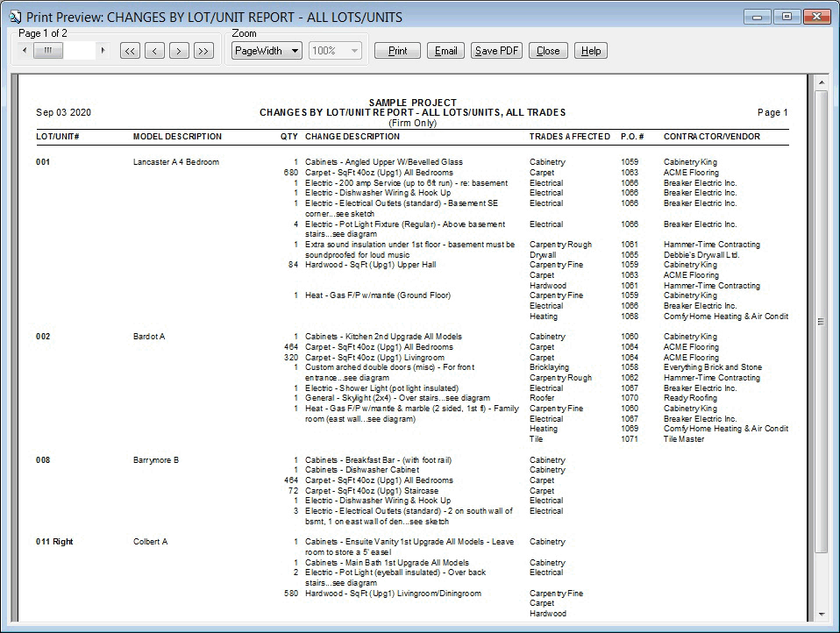Click Hardwood - SqFt (Upg1) Upper Hall

pos(371,265)
